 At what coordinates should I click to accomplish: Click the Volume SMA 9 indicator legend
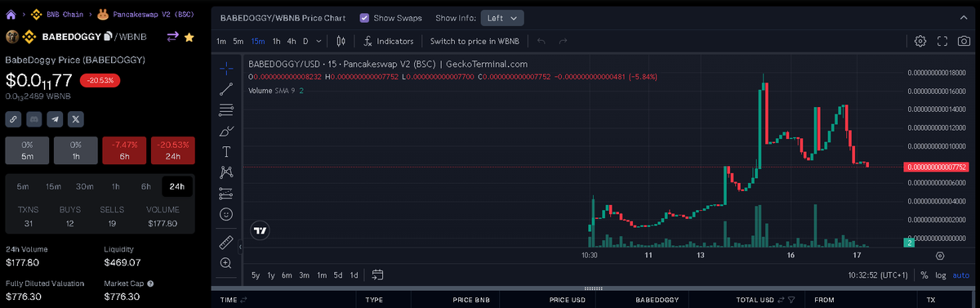[x=276, y=90]
